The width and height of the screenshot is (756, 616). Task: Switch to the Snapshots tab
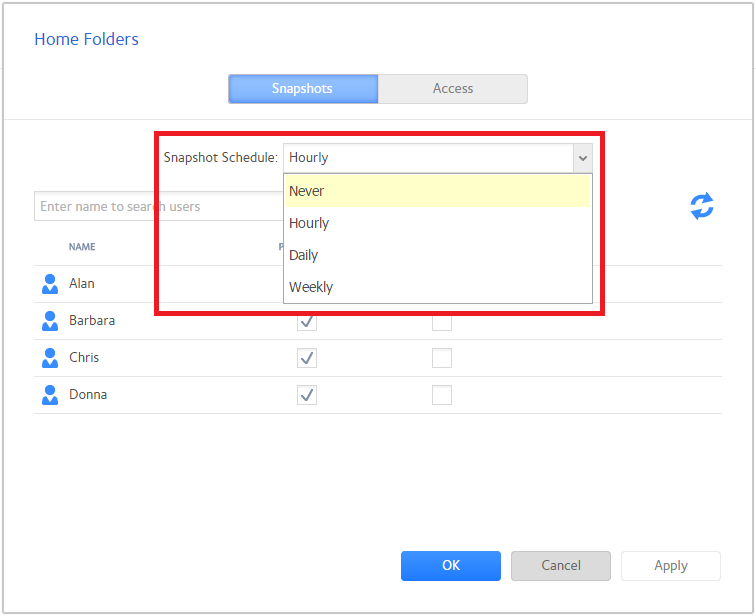pyautogui.click(x=303, y=89)
